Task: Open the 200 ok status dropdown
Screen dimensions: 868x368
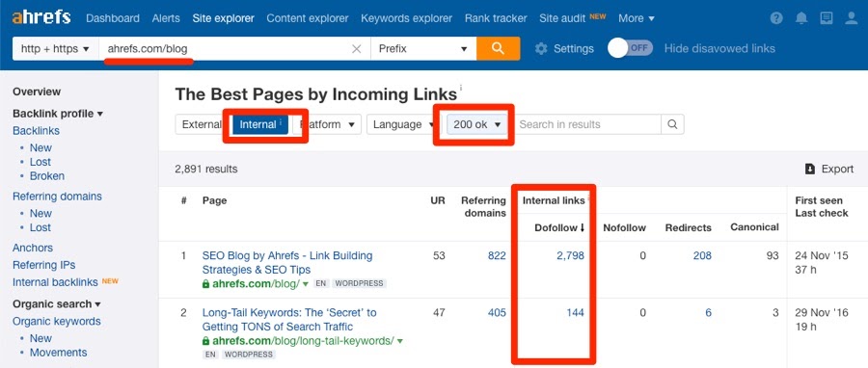Action: tap(476, 124)
